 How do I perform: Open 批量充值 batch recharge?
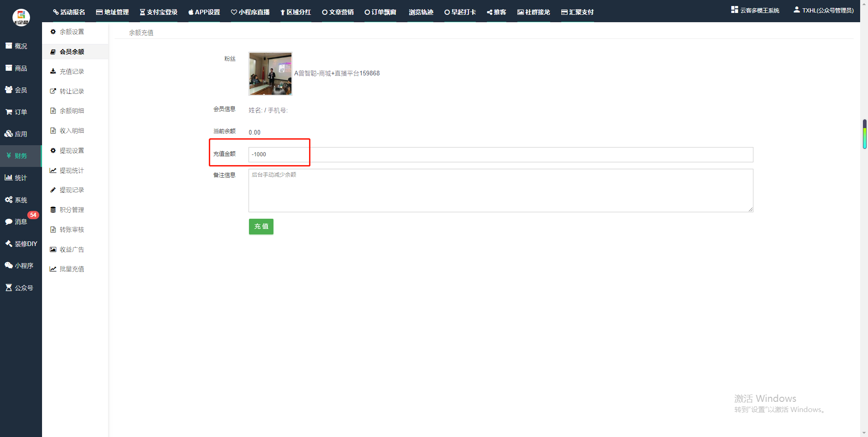coord(72,269)
